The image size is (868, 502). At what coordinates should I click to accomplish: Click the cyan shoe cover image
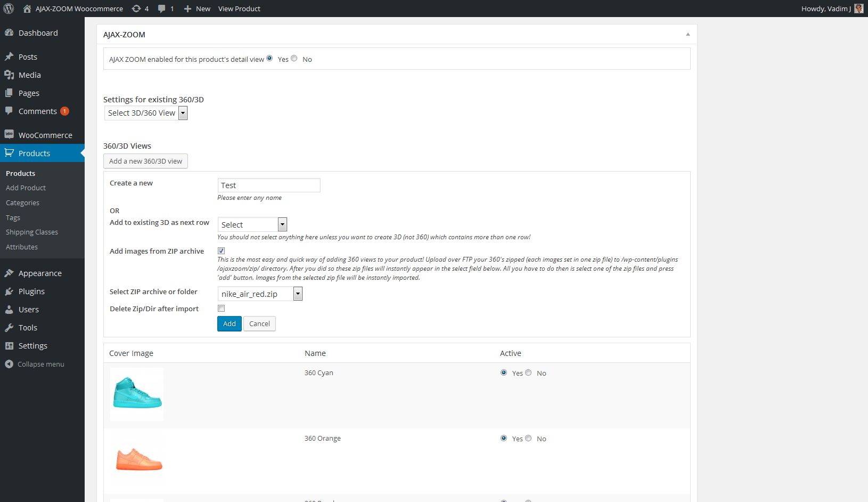click(137, 394)
